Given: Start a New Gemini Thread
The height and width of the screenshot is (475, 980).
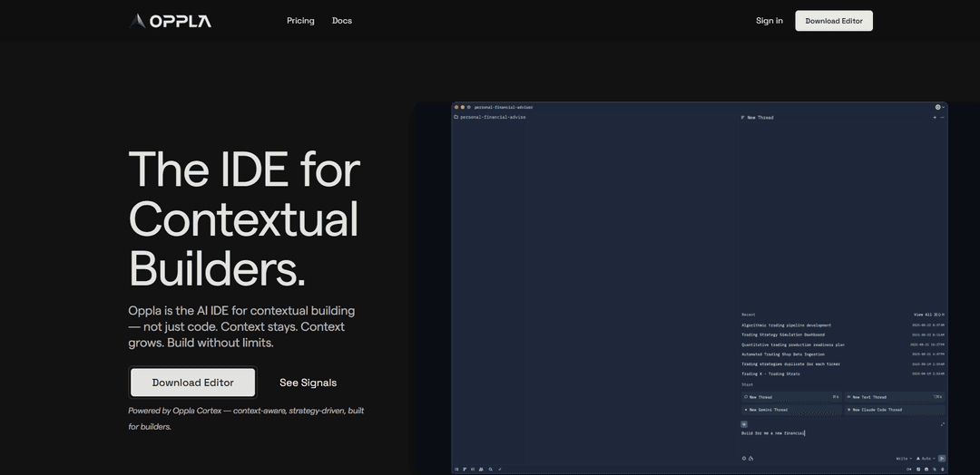Looking at the screenshot, I should 791,410.
